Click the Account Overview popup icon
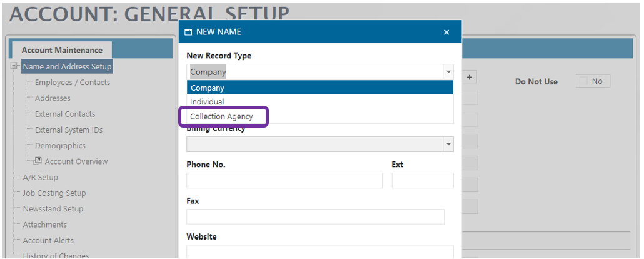 point(38,161)
